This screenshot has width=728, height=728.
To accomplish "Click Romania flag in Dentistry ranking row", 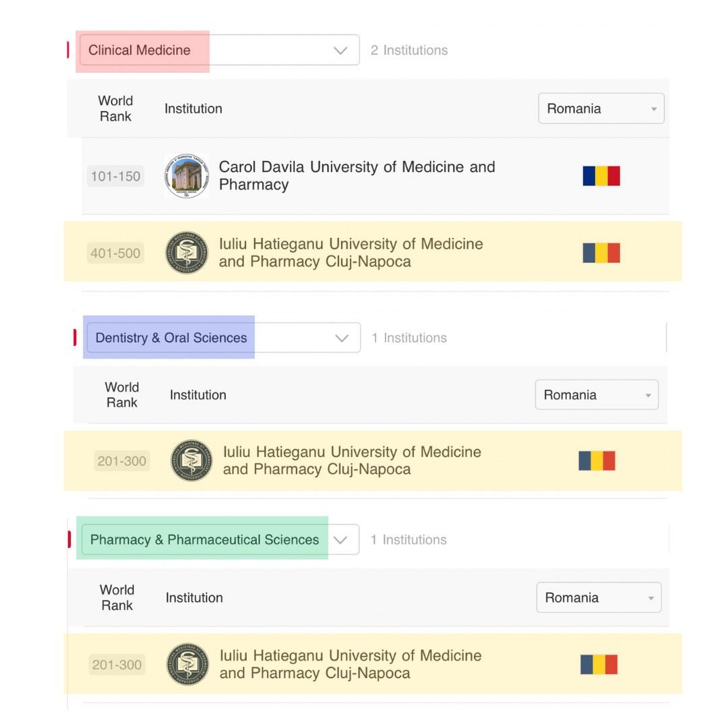I will [x=597, y=461].
